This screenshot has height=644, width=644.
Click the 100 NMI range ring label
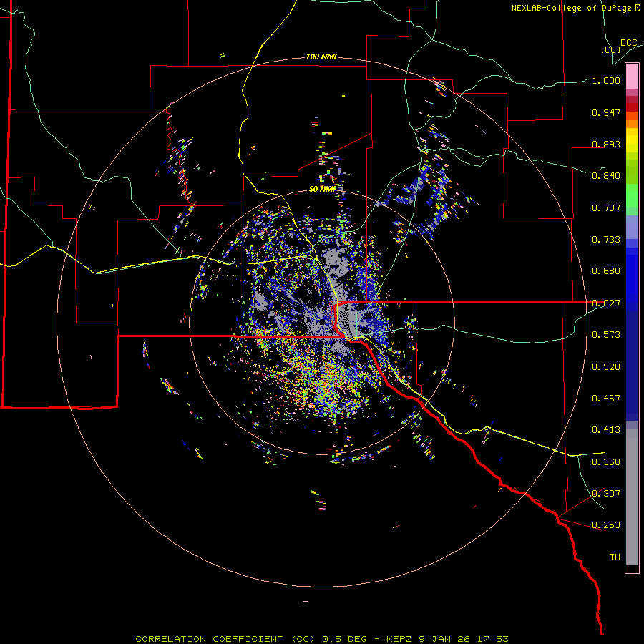click(x=321, y=57)
